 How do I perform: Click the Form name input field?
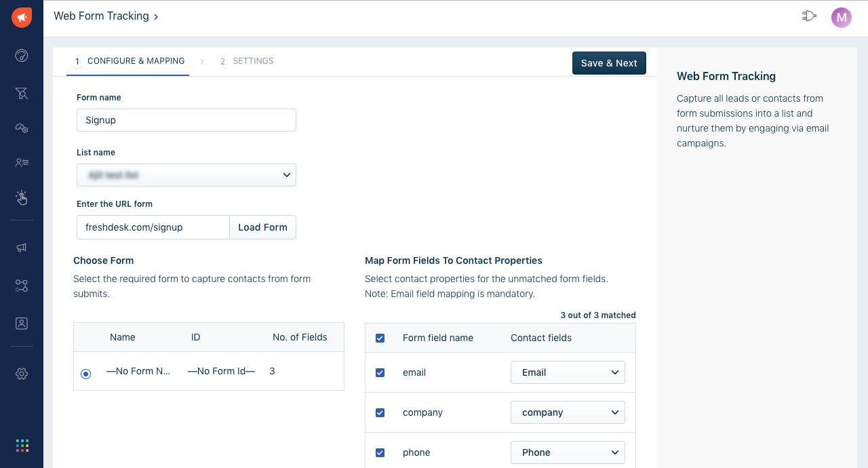point(186,120)
